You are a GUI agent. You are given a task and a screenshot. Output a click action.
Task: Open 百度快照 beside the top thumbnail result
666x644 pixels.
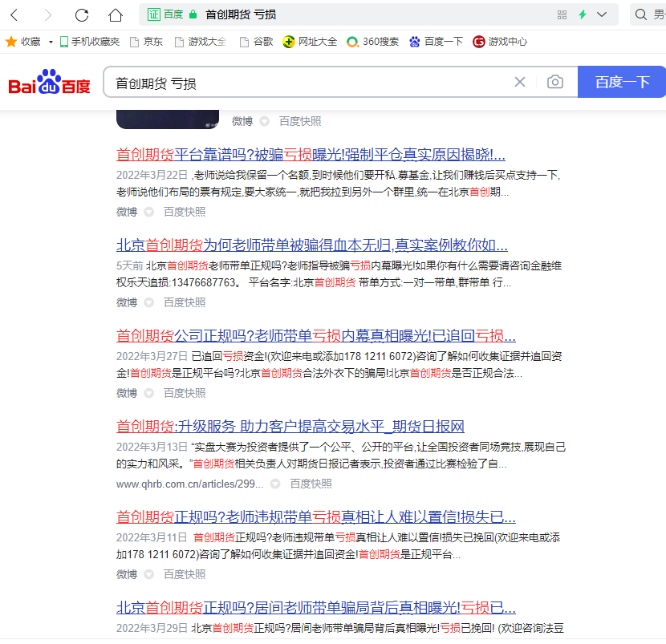[300, 121]
